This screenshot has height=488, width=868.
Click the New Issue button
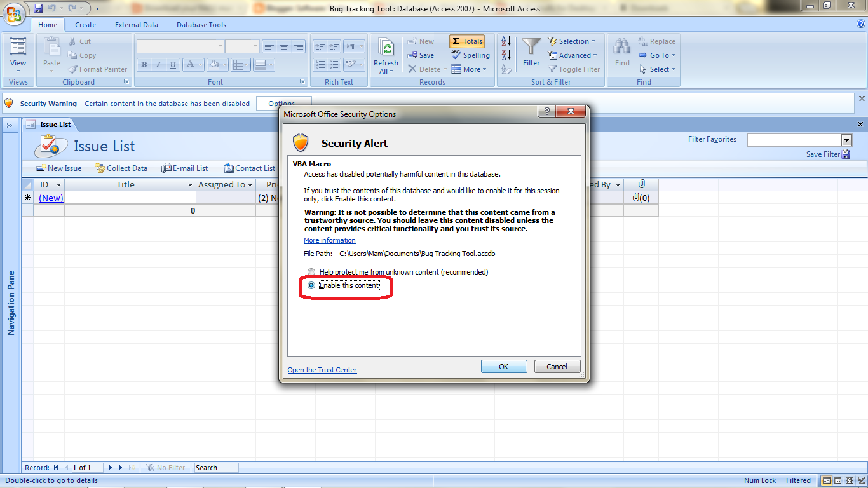pos(59,168)
